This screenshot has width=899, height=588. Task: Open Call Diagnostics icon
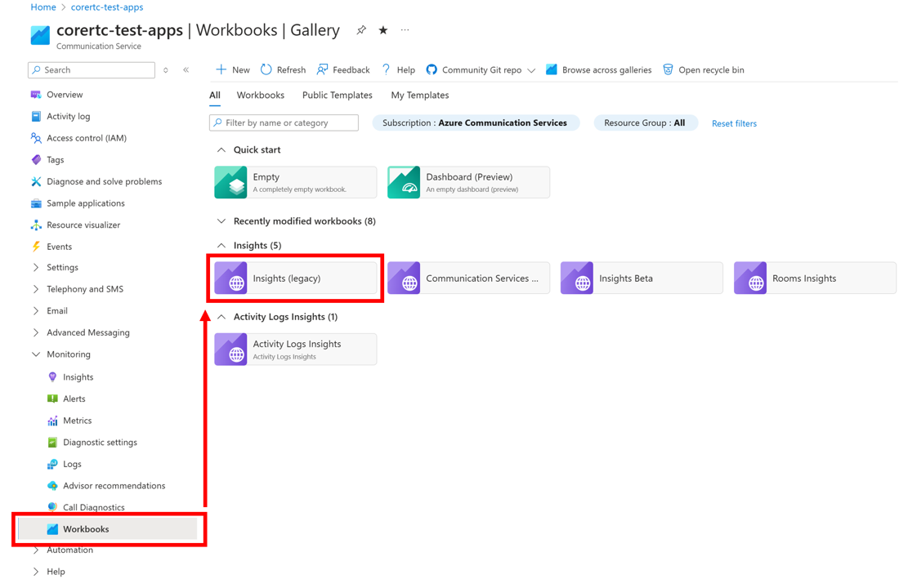coord(53,507)
